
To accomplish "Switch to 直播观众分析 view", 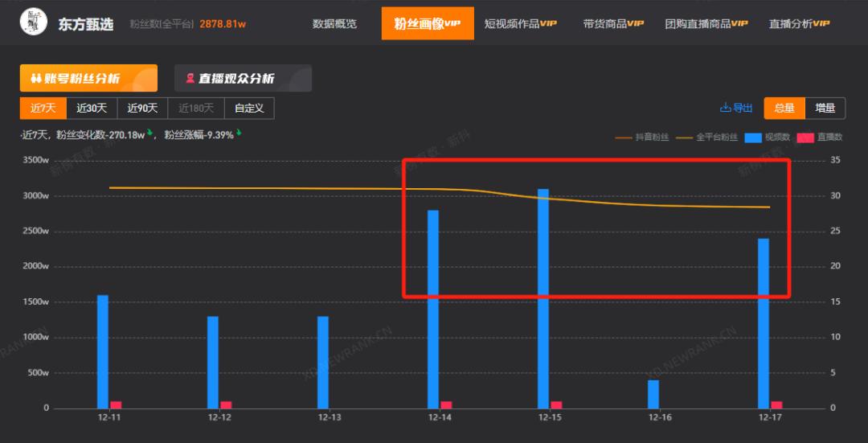I will 243,78.
